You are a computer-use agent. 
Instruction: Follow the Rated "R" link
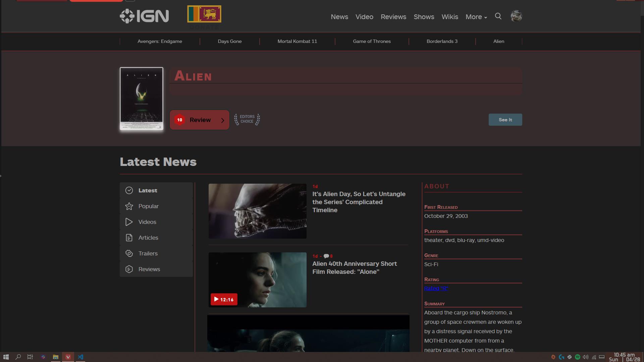coord(436,288)
